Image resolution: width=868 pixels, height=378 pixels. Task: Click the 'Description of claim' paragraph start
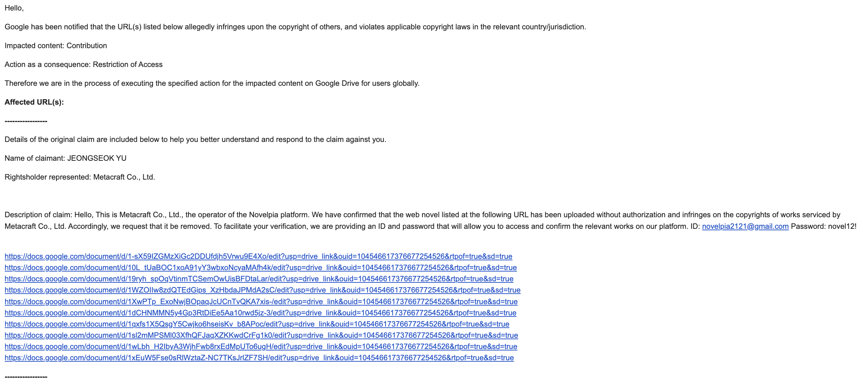click(x=38, y=215)
